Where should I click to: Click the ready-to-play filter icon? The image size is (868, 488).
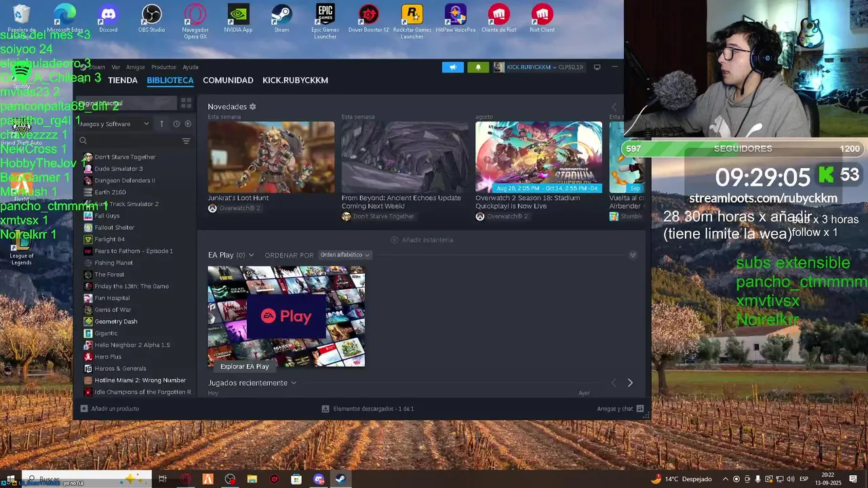pyautogui.click(x=188, y=124)
